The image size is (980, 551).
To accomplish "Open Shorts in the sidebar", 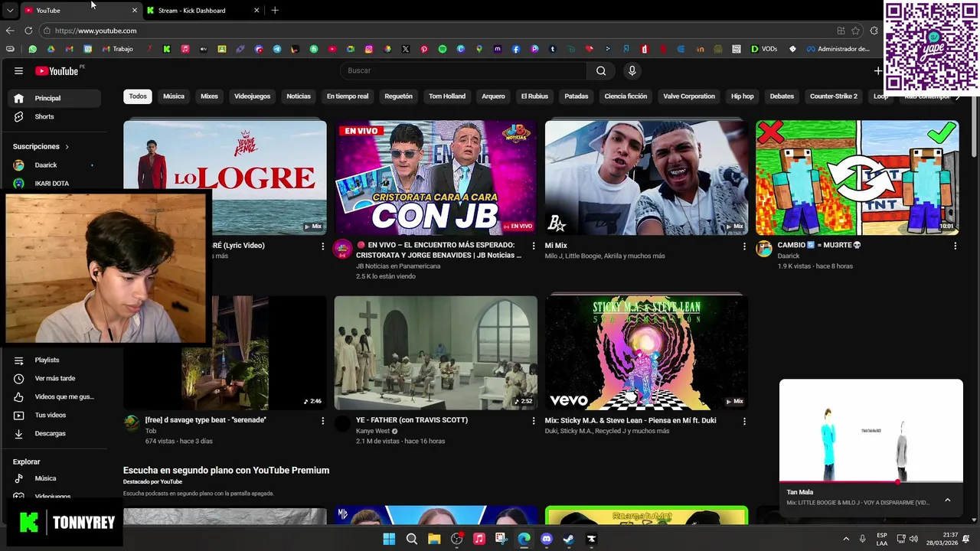I will coord(54,116).
